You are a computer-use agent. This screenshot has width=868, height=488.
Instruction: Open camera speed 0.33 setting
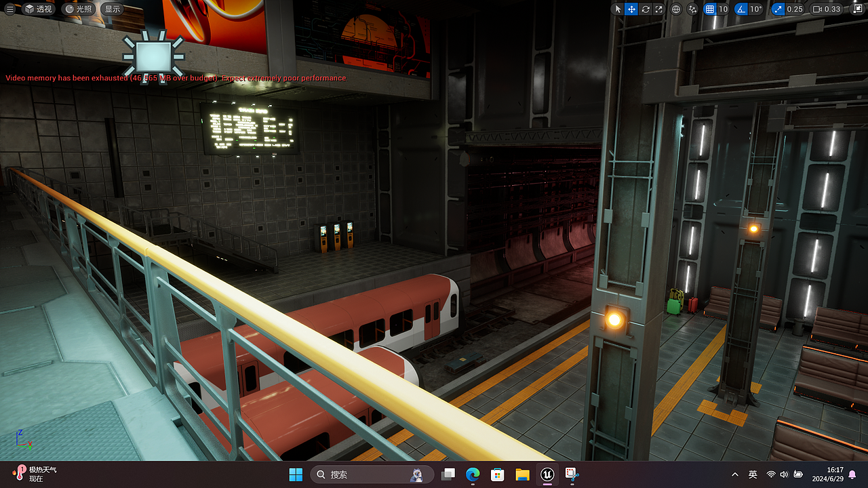click(x=827, y=9)
